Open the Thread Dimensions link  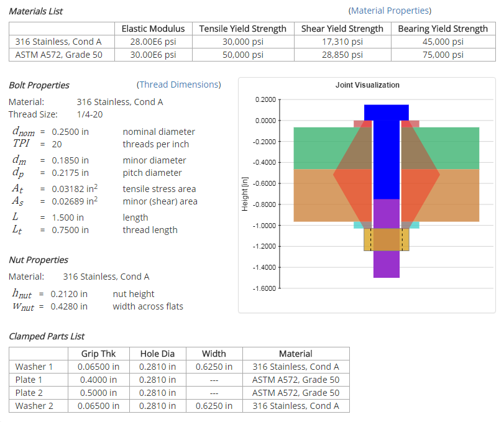click(x=178, y=85)
